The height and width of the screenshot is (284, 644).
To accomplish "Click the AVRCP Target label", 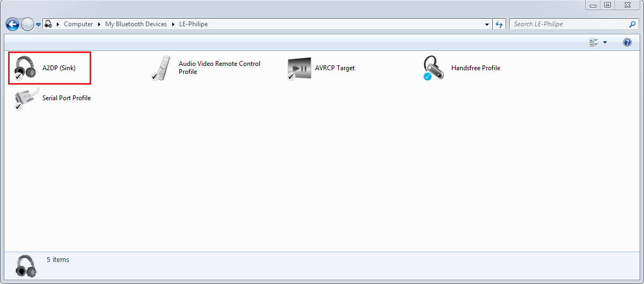I will click(x=335, y=68).
